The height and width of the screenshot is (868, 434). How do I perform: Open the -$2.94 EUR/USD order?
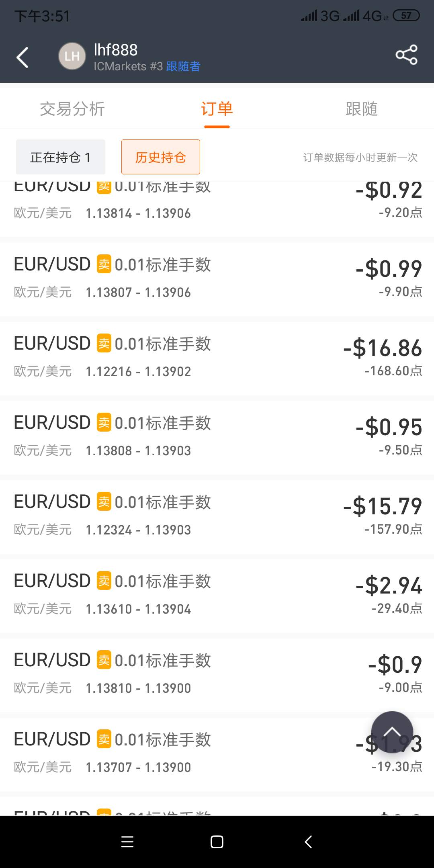pos(217,594)
